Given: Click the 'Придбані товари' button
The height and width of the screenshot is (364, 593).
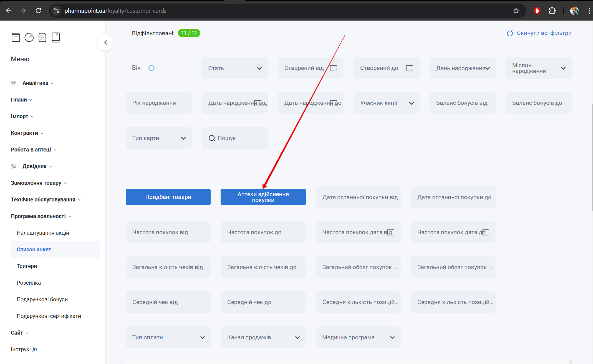Looking at the screenshot, I should tap(168, 197).
